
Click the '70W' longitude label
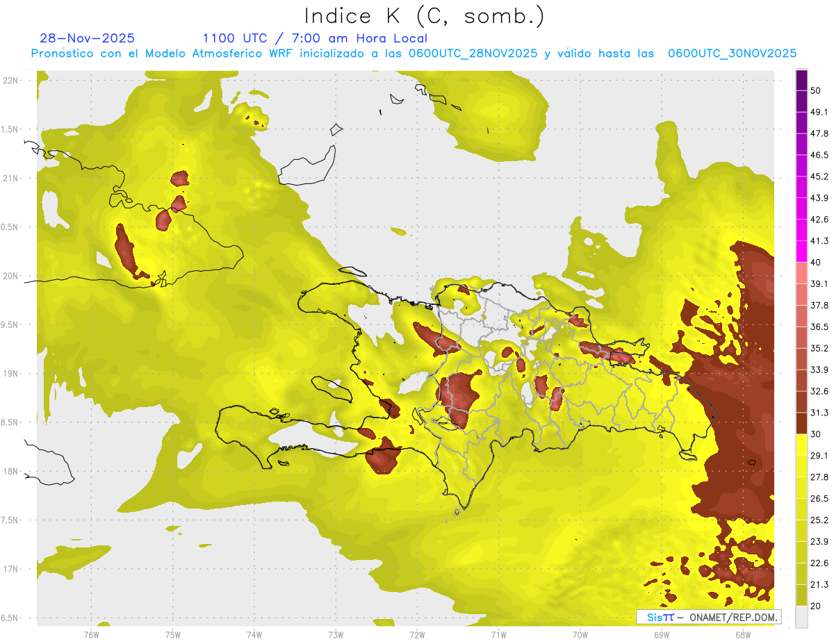click(x=580, y=634)
